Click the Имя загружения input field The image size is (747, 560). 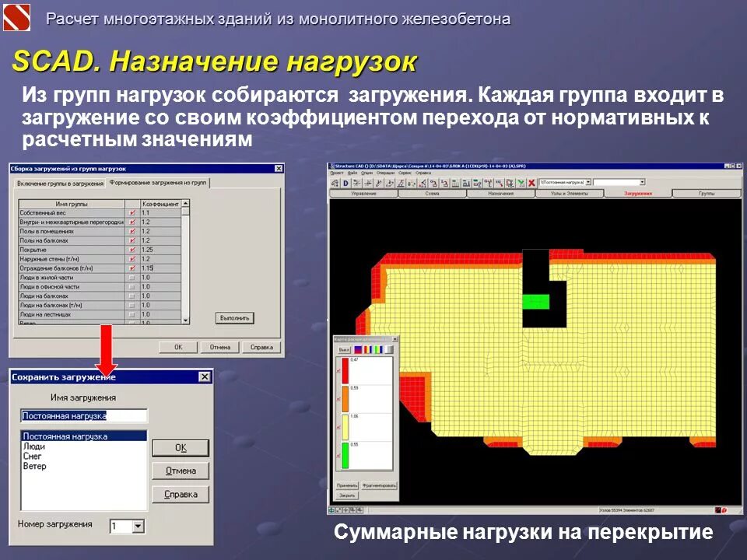[84, 415]
